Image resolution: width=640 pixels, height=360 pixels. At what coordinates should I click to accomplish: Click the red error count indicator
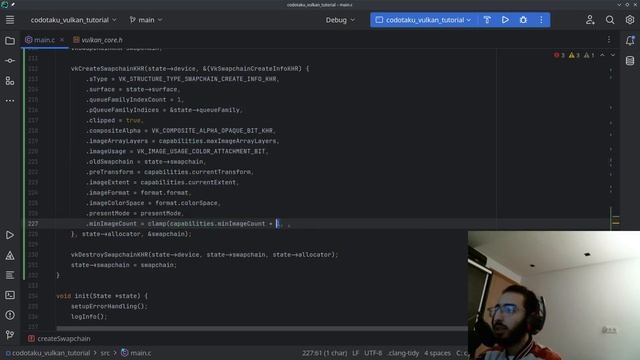tap(559, 55)
